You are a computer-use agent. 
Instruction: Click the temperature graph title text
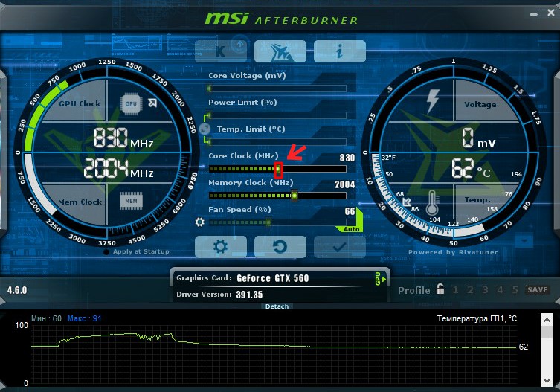tap(477, 319)
